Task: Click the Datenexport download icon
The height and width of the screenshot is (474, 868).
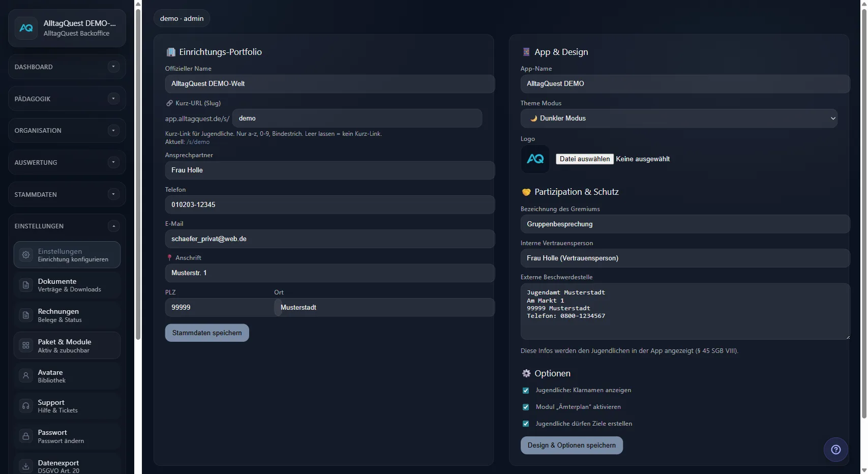Action: coord(26,466)
